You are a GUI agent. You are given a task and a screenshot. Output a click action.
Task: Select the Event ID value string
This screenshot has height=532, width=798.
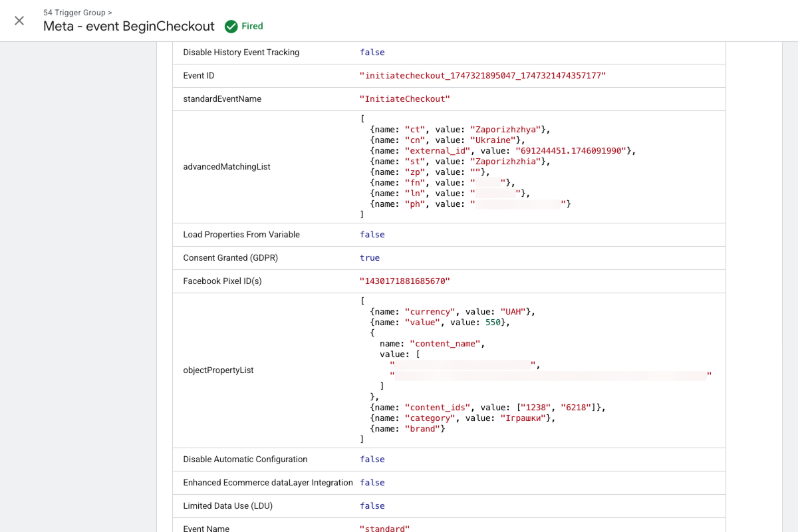482,76
